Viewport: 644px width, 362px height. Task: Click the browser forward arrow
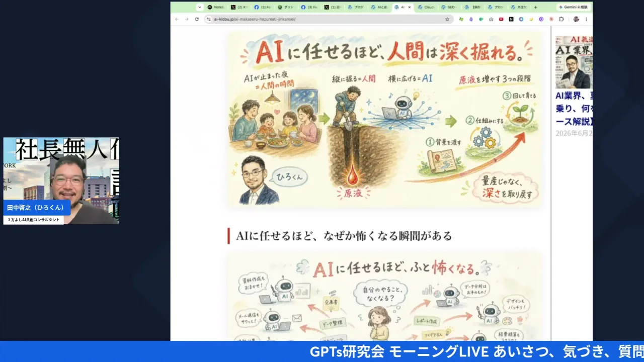(x=187, y=19)
